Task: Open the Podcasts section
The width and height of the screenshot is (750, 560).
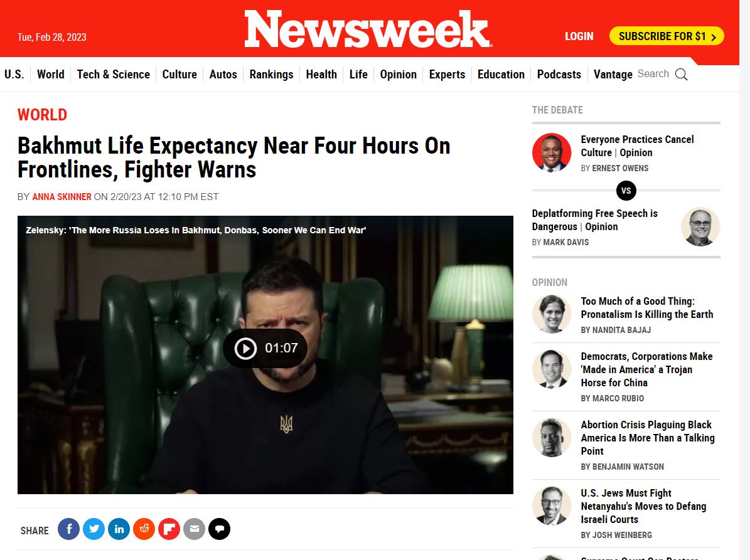Action: [559, 75]
